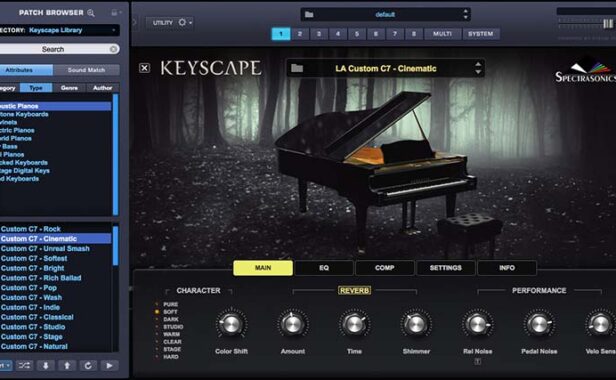Select the SOFT character mode
The height and width of the screenshot is (380, 616).
point(170,312)
